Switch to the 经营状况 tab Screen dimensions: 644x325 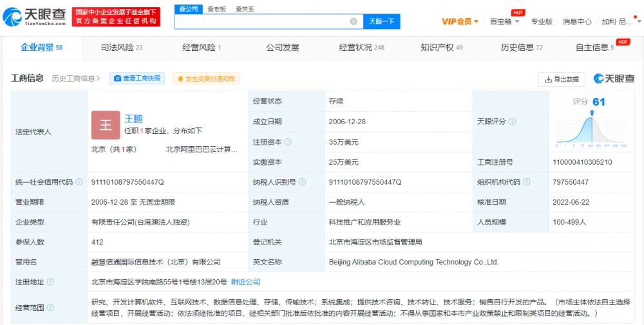(361, 48)
